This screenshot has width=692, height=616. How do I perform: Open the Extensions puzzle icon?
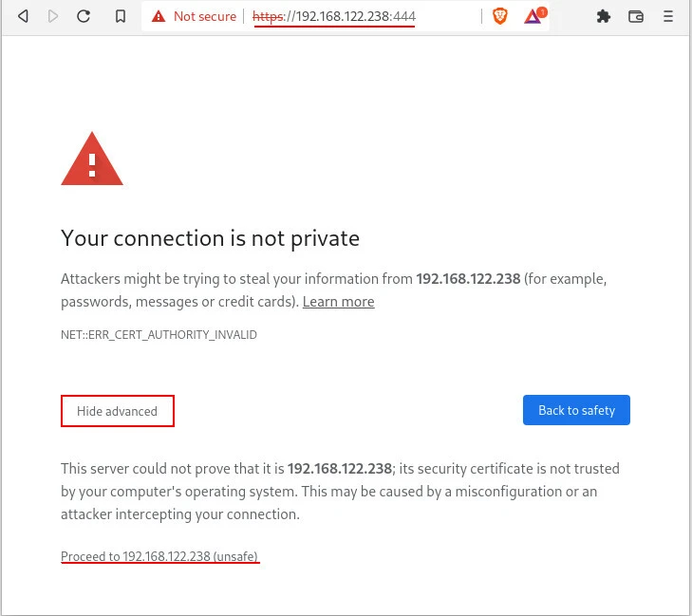tap(603, 16)
